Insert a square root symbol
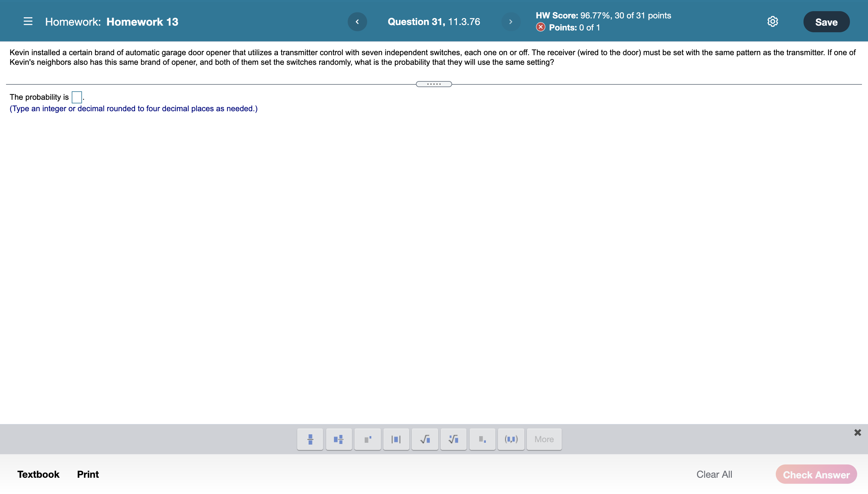This screenshot has width=868, height=494. tap(425, 439)
